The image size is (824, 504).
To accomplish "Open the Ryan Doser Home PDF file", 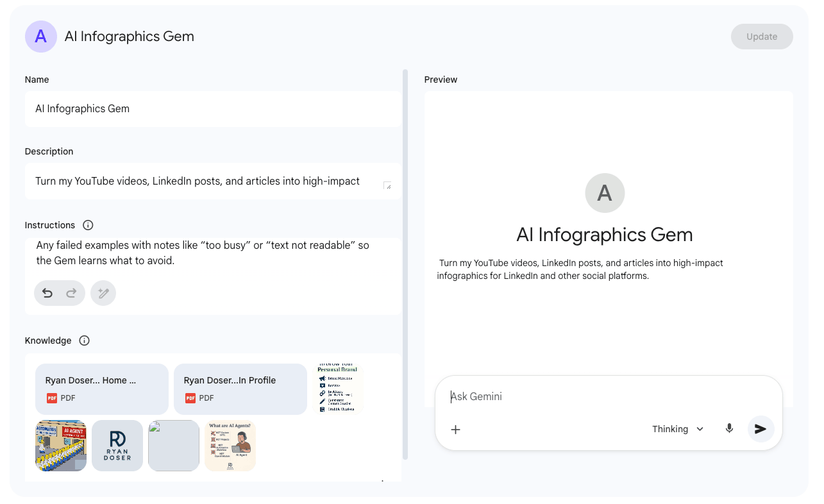I will coord(102,389).
